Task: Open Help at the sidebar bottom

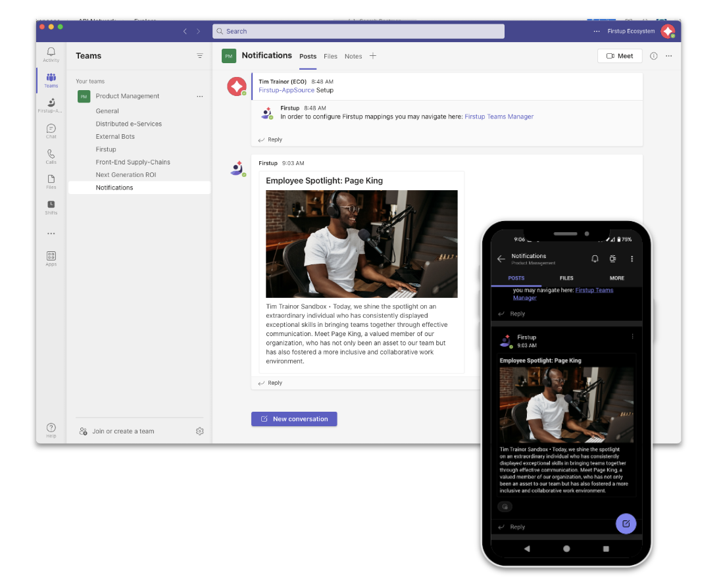Action: coord(51,430)
